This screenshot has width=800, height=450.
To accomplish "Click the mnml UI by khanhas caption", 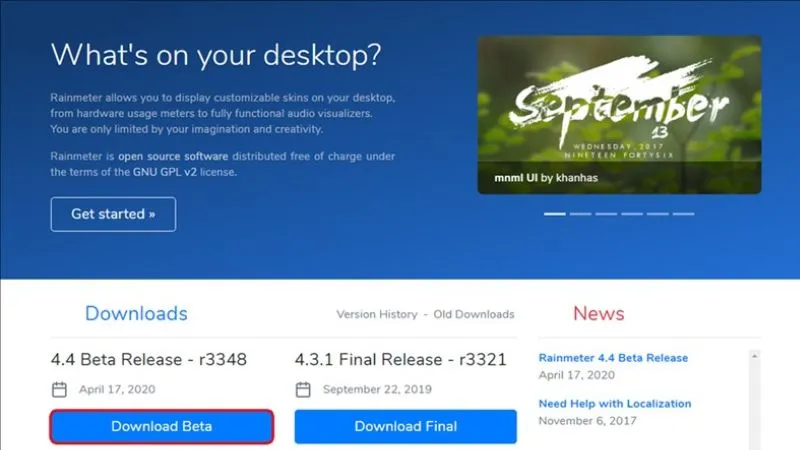I will [x=546, y=178].
